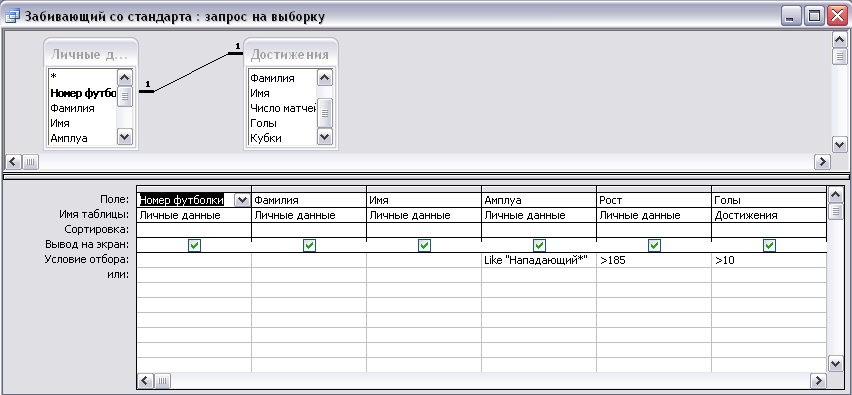The height and width of the screenshot is (395, 852).
Task: Click scrollbar thumb in Личные данные field list
Action: coord(124,96)
